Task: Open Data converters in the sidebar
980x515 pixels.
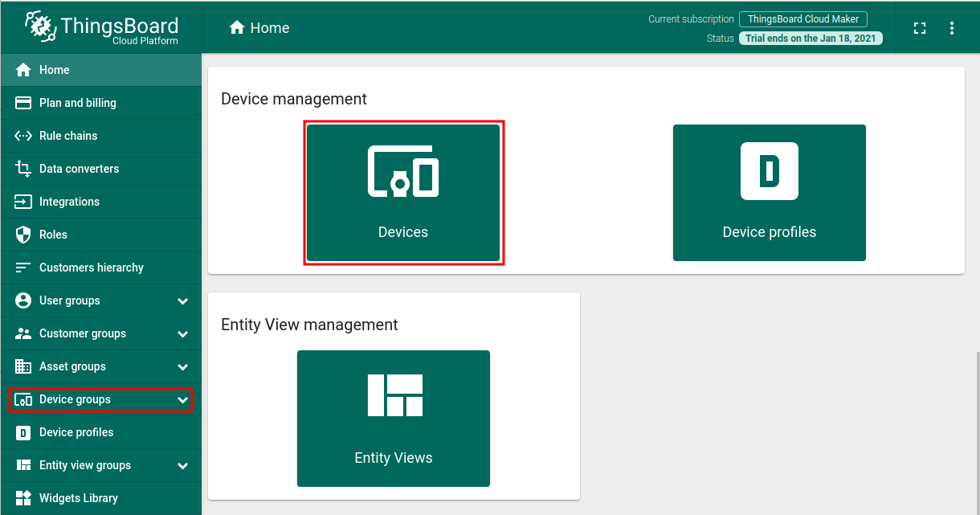Action: click(x=79, y=169)
